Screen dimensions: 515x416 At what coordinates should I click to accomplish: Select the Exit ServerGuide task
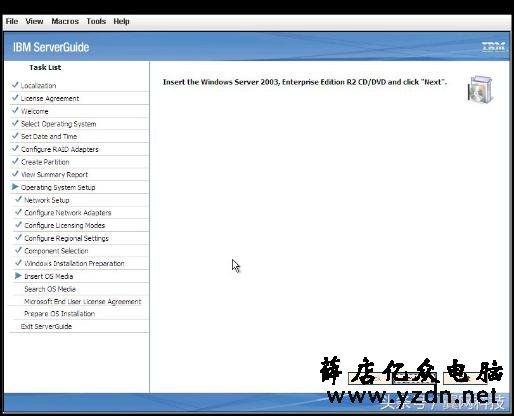click(46, 327)
